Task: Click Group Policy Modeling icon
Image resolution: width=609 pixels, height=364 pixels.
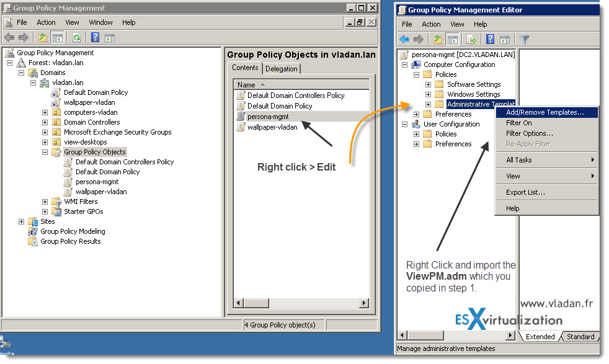Action: click(x=33, y=231)
